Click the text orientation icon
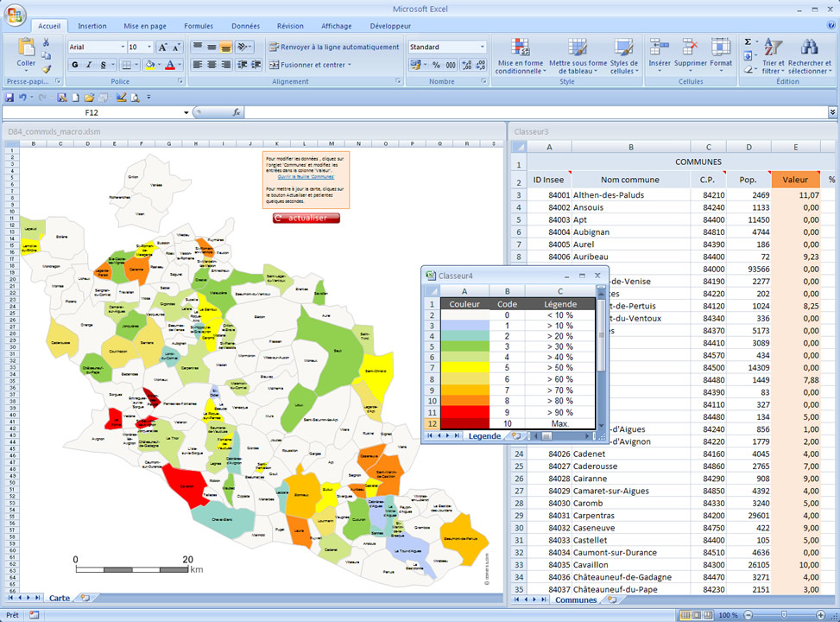 (243, 48)
